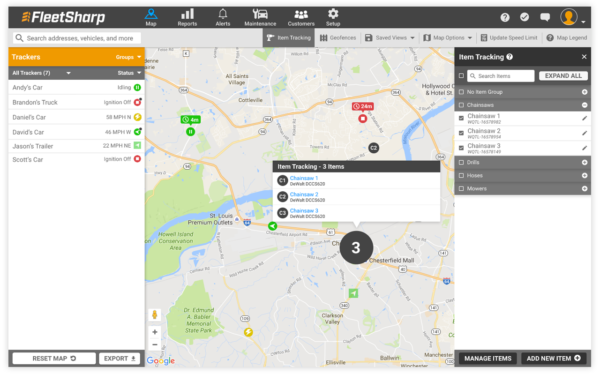
Task: Click the ADD NEW ITEM button
Action: [553, 358]
